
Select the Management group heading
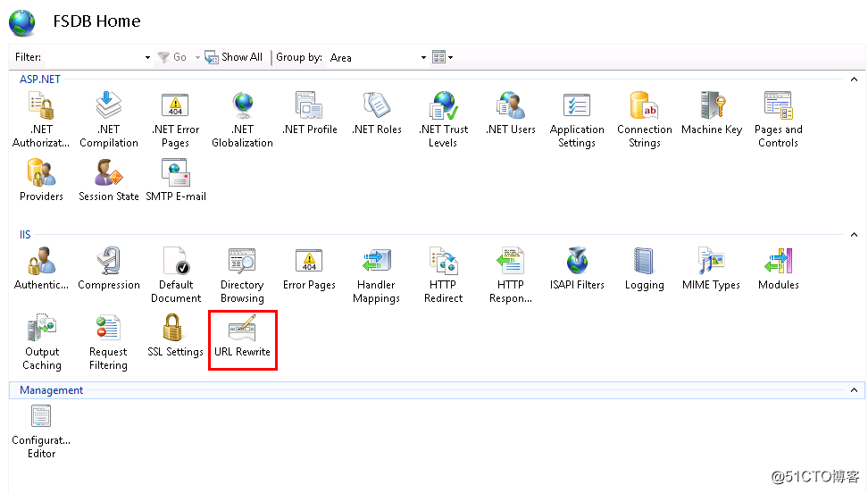pyautogui.click(x=51, y=390)
